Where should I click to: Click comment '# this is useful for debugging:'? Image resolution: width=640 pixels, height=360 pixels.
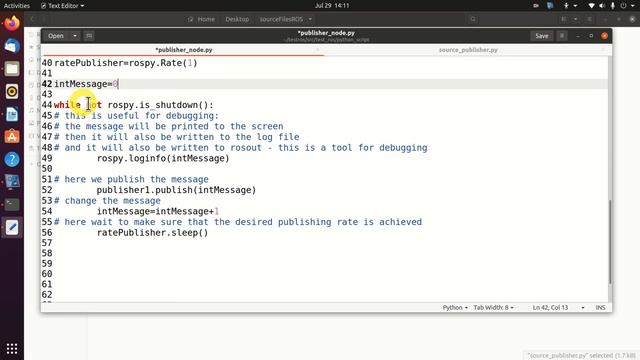coord(136,116)
